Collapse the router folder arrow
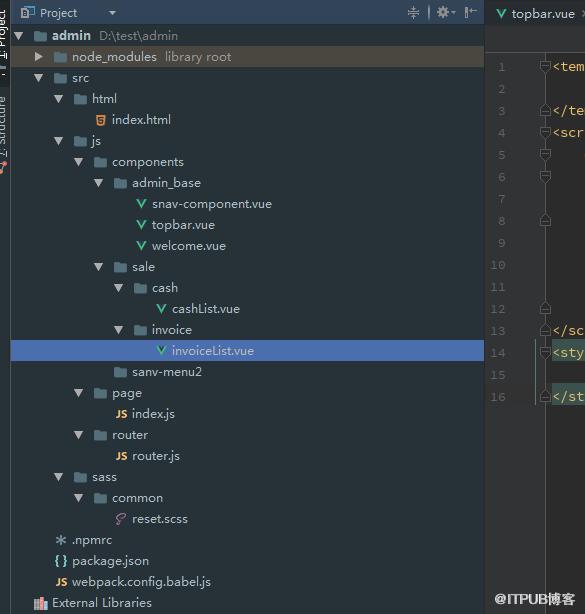Screen dimensions: 585x614 (x=78, y=435)
